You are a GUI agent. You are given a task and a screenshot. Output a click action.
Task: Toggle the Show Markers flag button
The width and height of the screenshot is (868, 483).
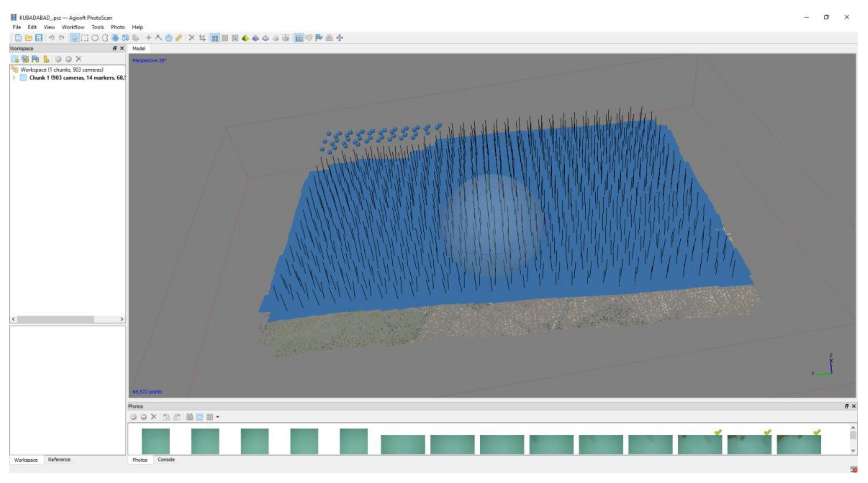point(319,38)
